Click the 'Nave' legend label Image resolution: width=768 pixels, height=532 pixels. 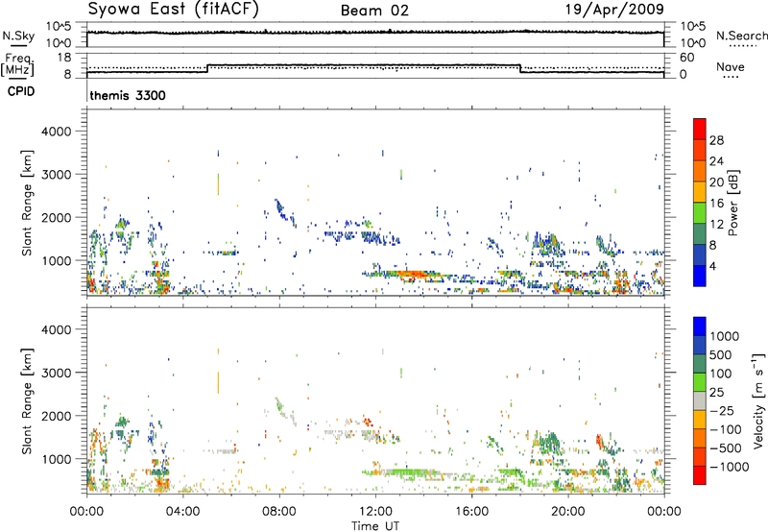[x=731, y=66]
